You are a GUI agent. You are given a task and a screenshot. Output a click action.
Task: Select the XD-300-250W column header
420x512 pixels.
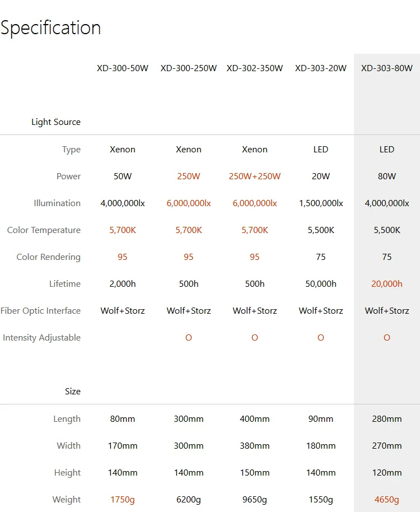189,68
